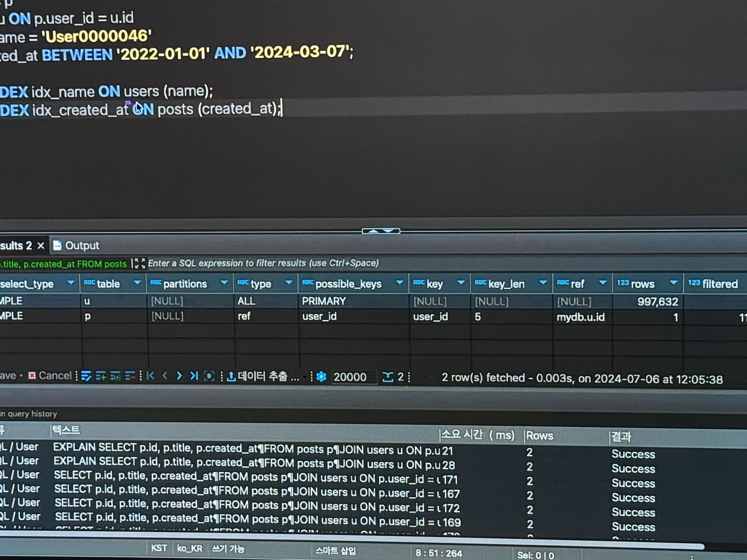Go to first result page
Screen dimensions: 747x560
coord(151,376)
